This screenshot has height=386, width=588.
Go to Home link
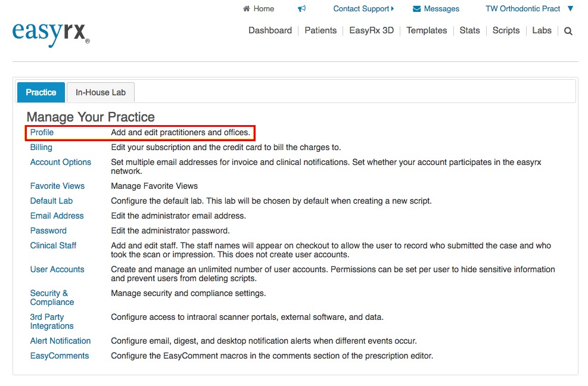[264, 8]
